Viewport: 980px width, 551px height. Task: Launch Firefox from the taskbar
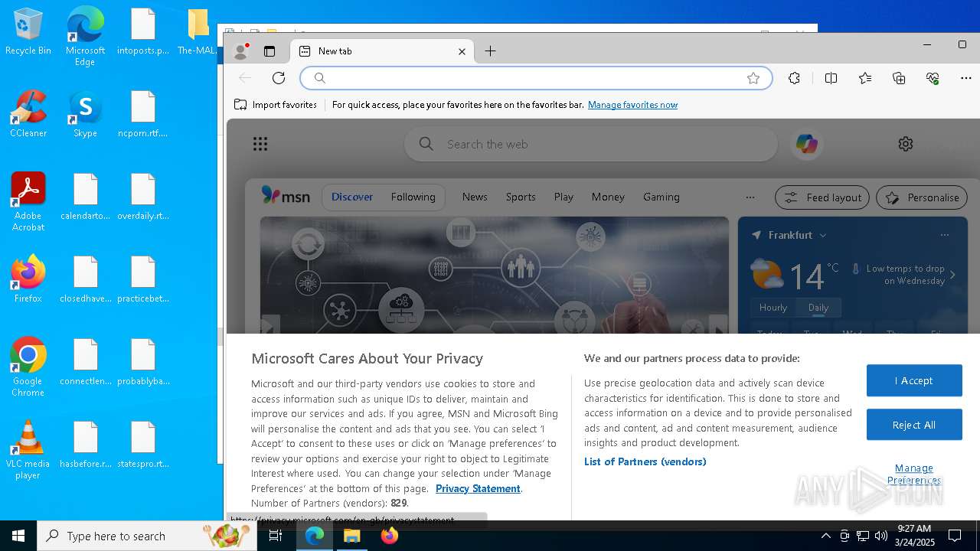click(390, 536)
